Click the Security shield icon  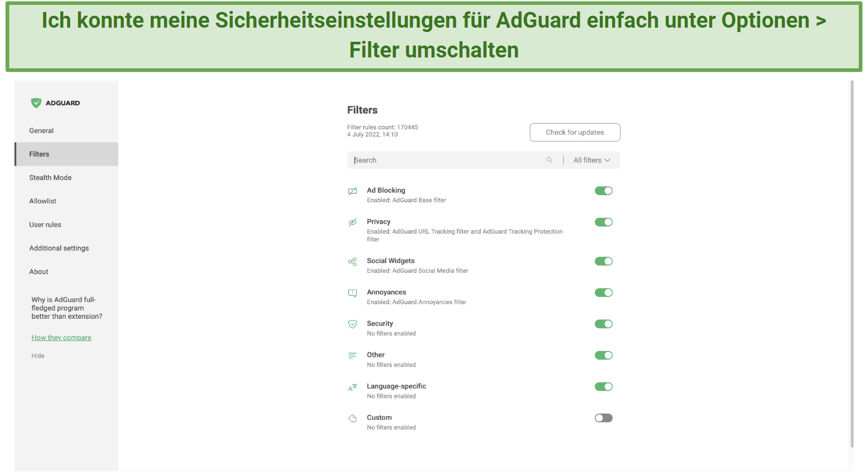coord(353,324)
